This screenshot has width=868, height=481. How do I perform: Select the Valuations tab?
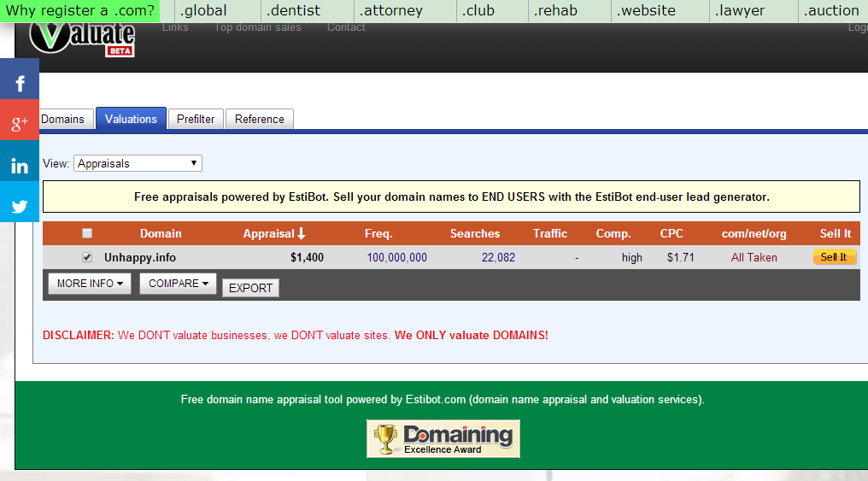132,119
